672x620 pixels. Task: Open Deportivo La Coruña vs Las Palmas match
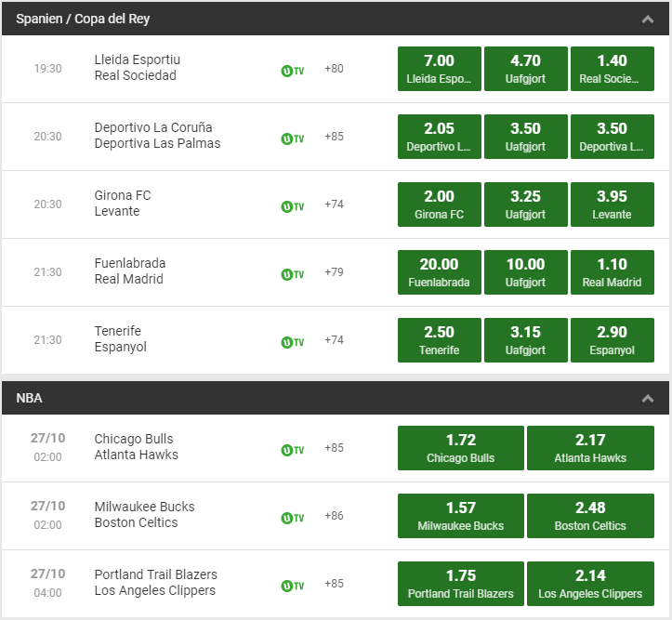coord(157,136)
